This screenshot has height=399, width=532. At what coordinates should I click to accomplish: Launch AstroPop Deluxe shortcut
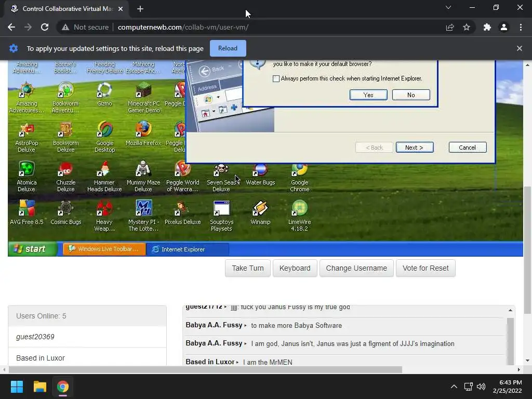click(26, 137)
